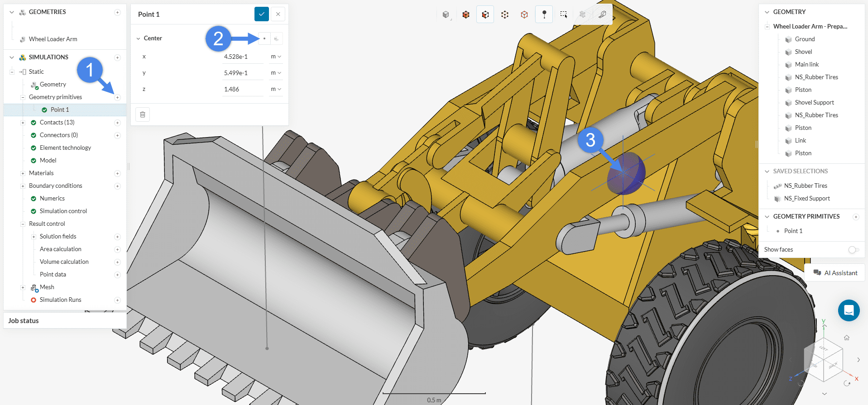Open the AI Assistant

tap(835, 273)
